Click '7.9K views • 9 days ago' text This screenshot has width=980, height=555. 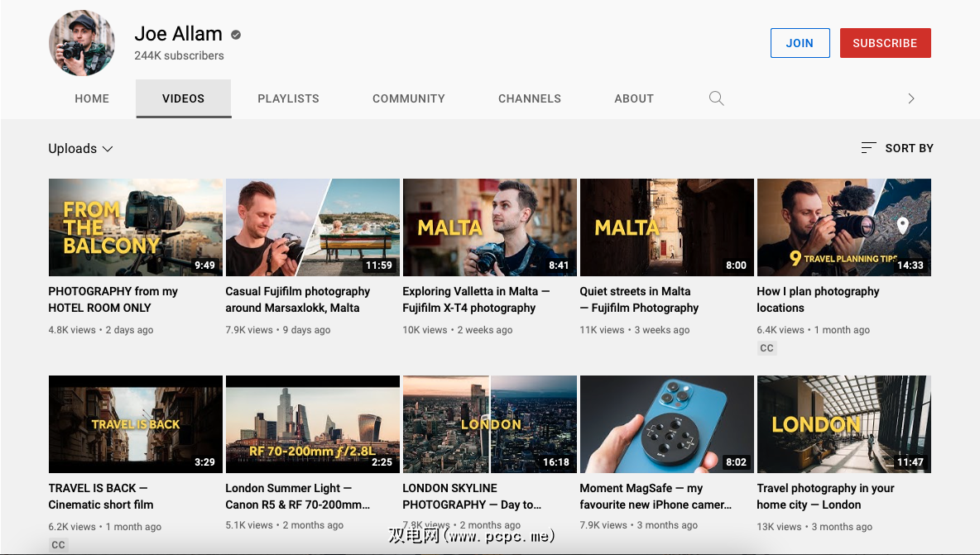coord(278,330)
